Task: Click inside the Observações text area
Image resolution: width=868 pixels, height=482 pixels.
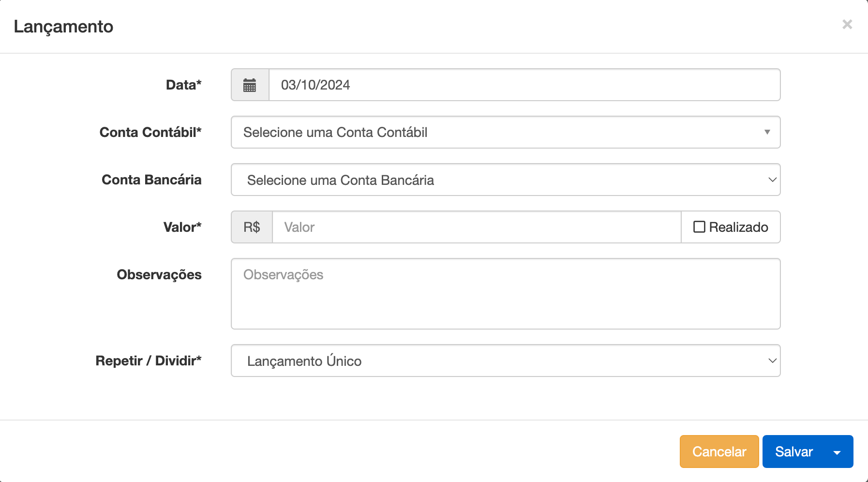Action: [505, 293]
